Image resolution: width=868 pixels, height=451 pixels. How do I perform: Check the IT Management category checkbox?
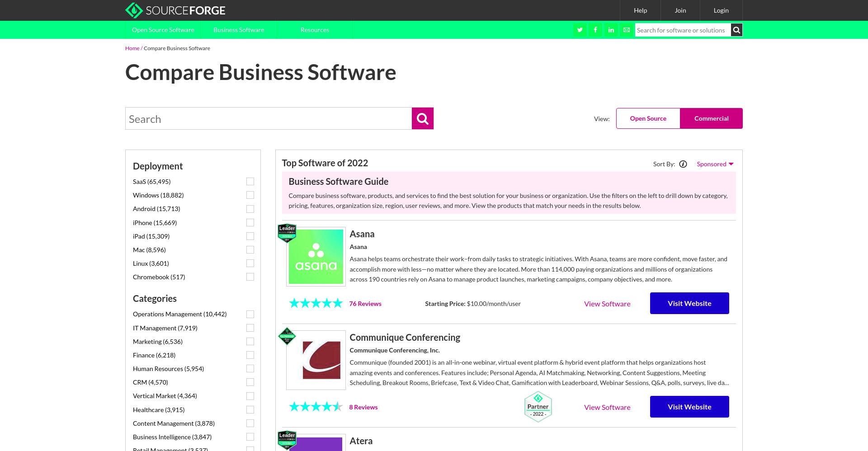coord(250,328)
